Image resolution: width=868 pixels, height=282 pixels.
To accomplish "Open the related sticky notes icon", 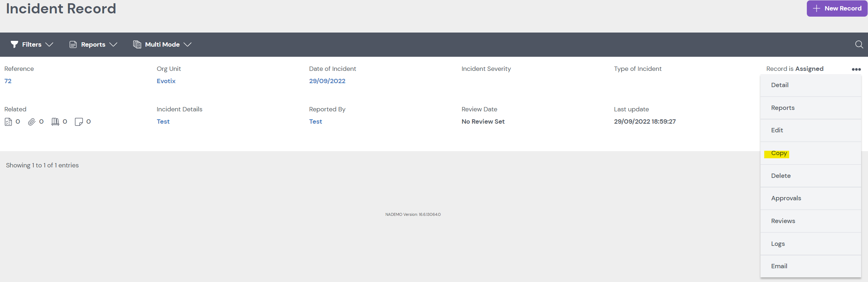I will [79, 122].
